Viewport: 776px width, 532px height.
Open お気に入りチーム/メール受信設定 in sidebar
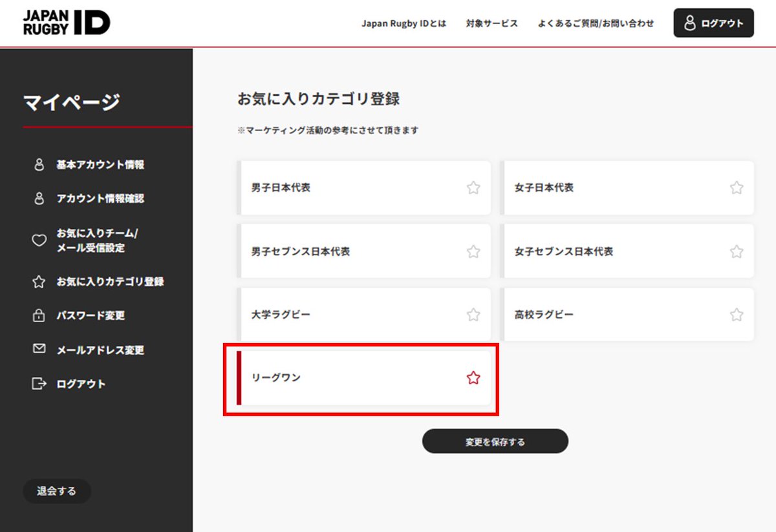pos(97,240)
